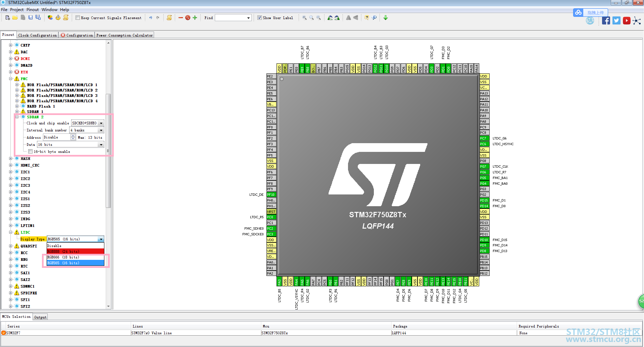Click the ST community network icon
The image size is (644, 347).
tap(637, 21)
